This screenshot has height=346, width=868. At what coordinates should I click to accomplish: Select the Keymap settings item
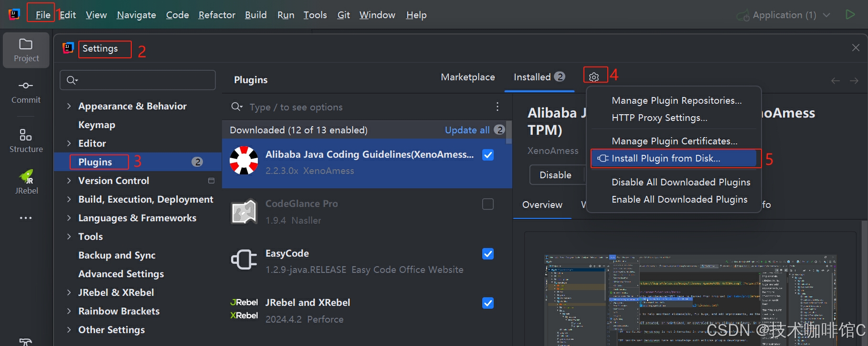tap(96, 125)
